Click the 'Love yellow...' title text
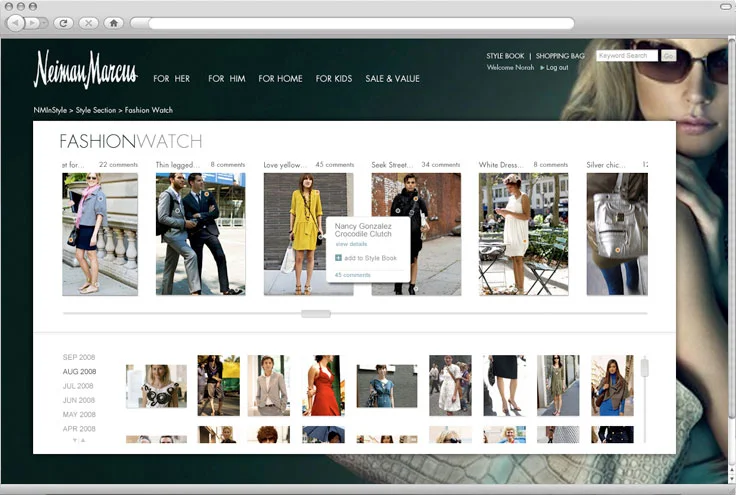Image resolution: width=736 pixels, height=495 pixels. tap(285, 165)
